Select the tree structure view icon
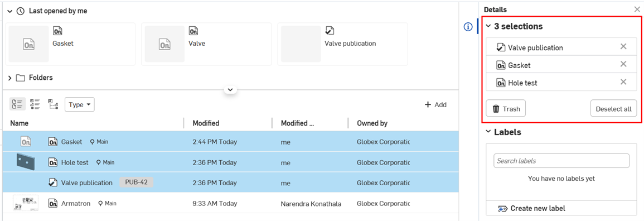The height and width of the screenshot is (221, 644). 53,104
